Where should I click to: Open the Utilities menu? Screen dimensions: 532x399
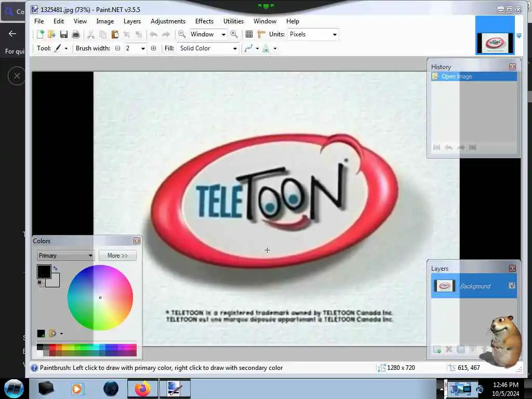click(233, 21)
